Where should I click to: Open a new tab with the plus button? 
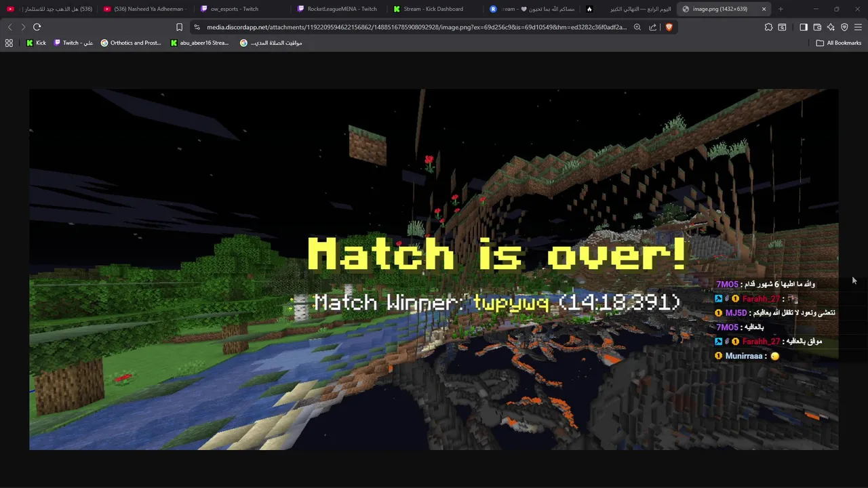tap(781, 9)
